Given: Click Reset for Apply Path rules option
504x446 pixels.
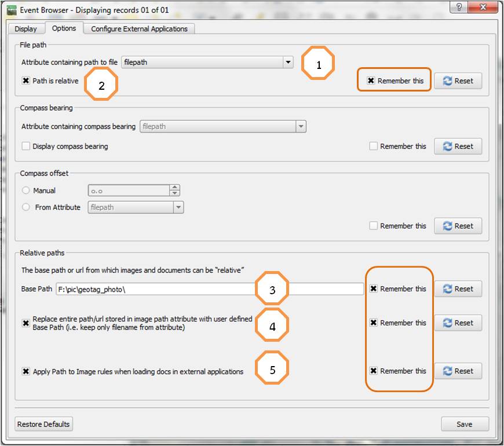Looking at the screenshot, I should coord(458,371).
